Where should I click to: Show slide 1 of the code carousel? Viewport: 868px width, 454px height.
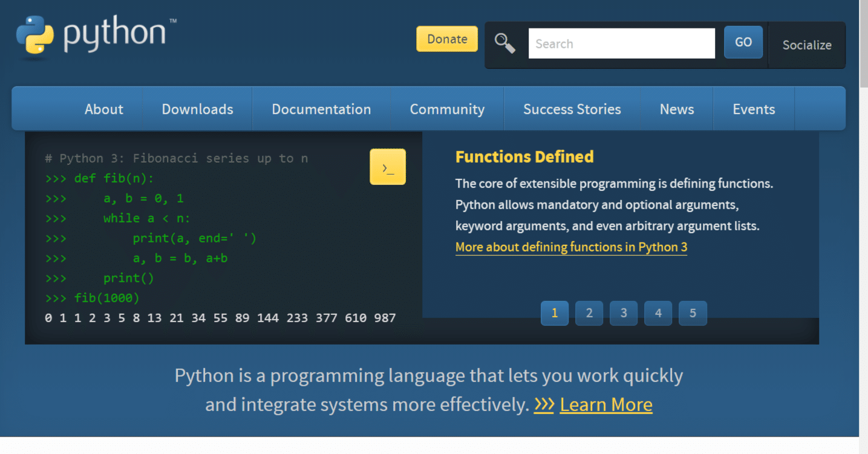[555, 313]
